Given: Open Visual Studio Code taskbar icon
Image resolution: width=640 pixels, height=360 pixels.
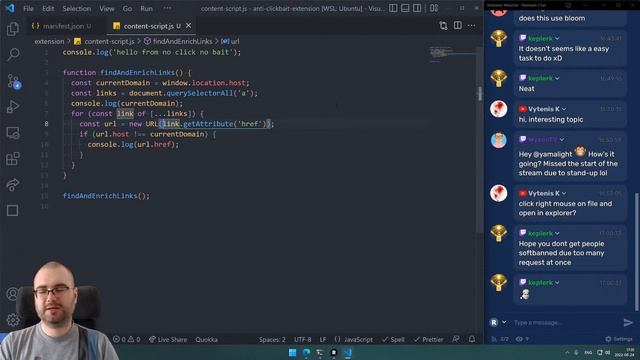Looking at the screenshot, I should click(348, 353).
